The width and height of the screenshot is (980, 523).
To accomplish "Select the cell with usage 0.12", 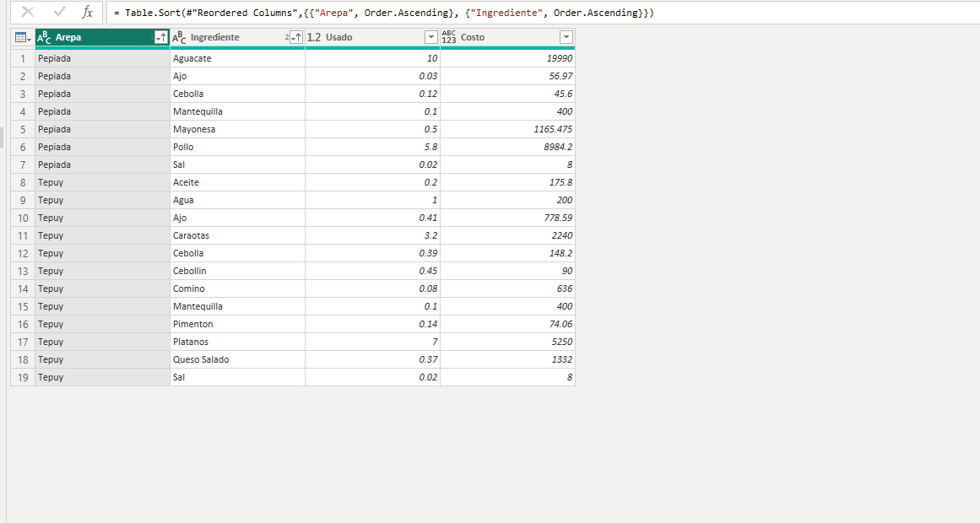I will 372,94.
